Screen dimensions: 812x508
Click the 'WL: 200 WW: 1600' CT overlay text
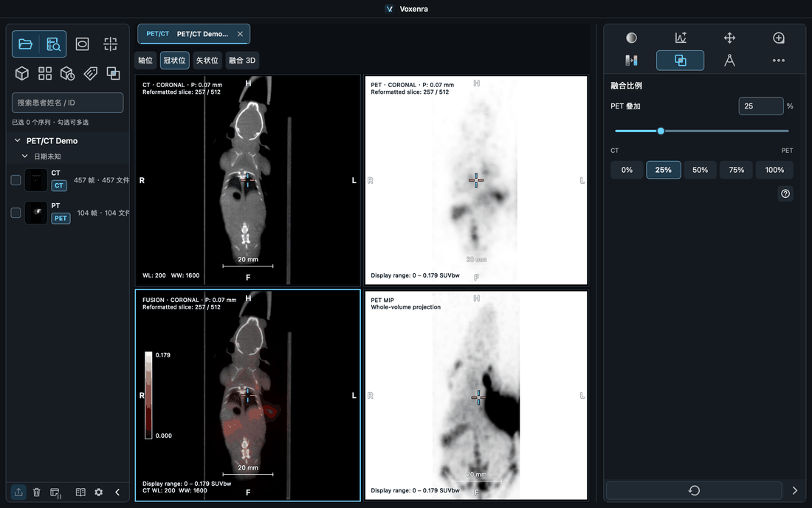(x=171, y=275)
